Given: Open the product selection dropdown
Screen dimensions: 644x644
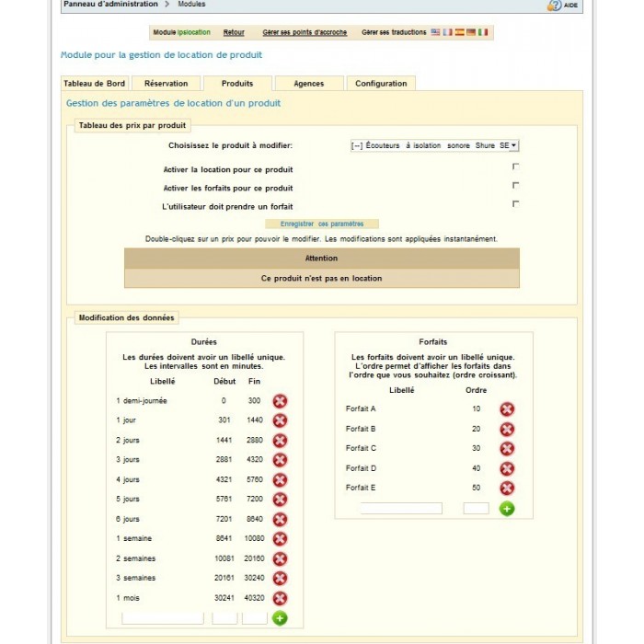Looking at the screenshot, I should 434,145.
